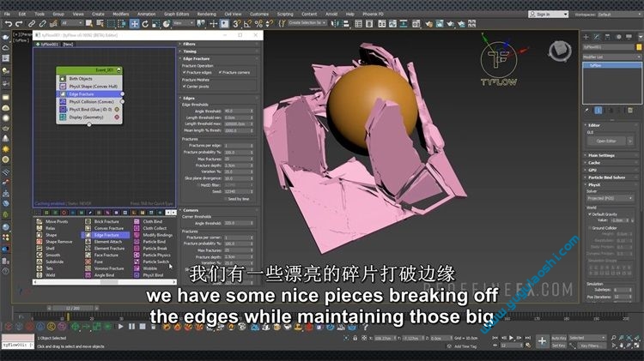Expand the Timing rollout
Screen dimensions: 644x361
pos(190,51)
